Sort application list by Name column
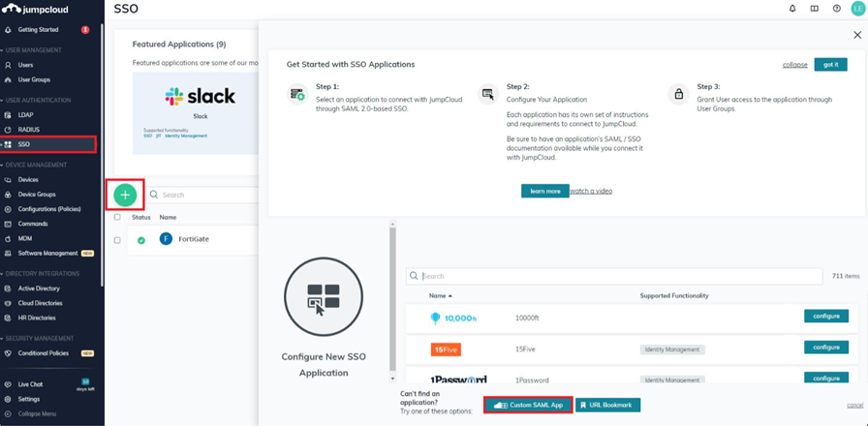Viewport: 868px width, 426px height. [440, 295]
